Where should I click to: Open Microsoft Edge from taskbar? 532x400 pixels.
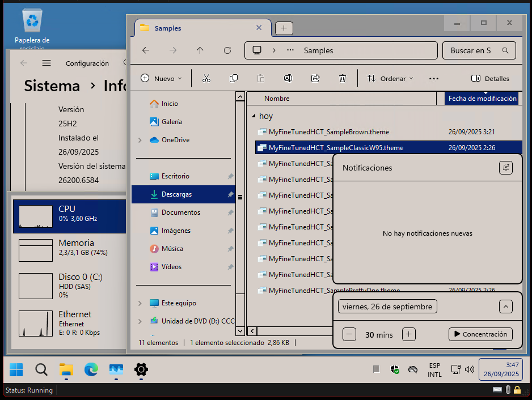coord(91,369)
